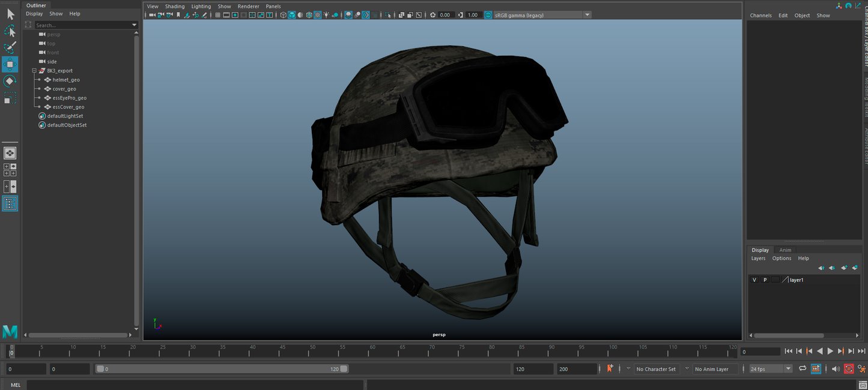
Task: Select the Move tool
Action: point(10,64)
